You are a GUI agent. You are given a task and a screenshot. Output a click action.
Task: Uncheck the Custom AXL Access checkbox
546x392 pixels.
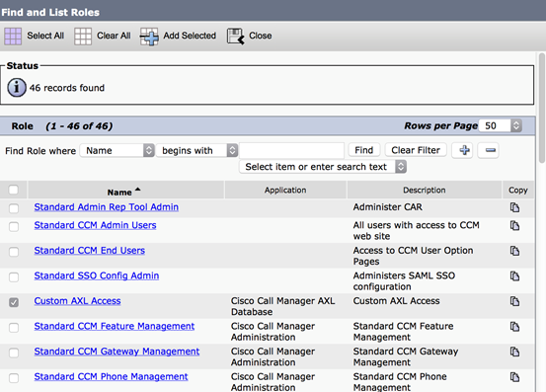pos(14,302)
